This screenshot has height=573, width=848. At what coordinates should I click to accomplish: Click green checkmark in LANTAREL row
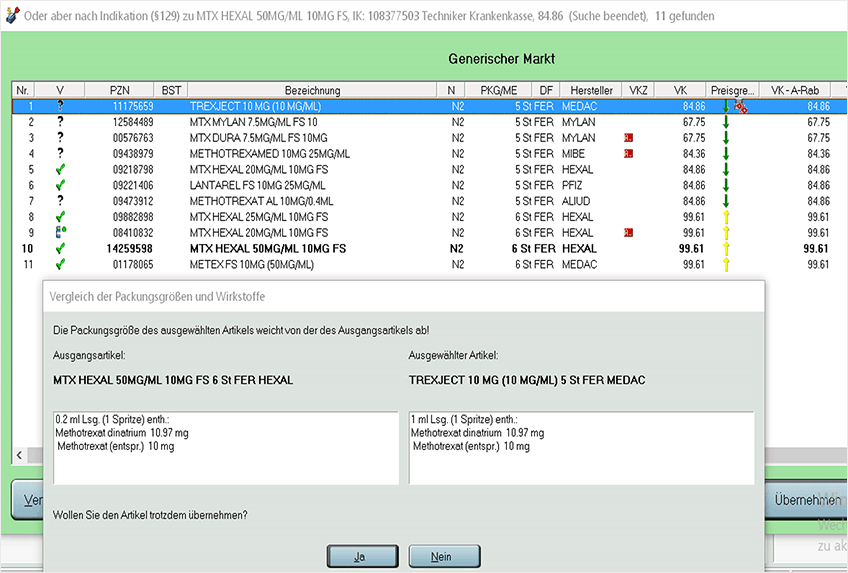(x=60, y=185)
